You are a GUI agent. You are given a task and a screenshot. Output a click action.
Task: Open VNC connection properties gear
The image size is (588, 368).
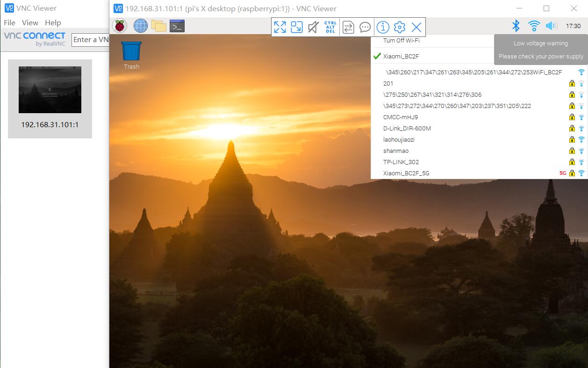399,27
